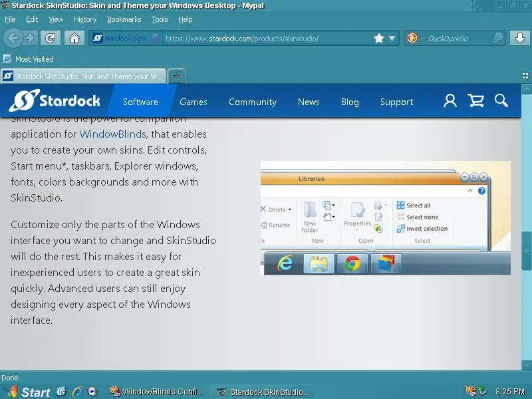Screen dimensions: 532x399
Task: Show the list all tabs grid icon
Action: pos(525,76)
